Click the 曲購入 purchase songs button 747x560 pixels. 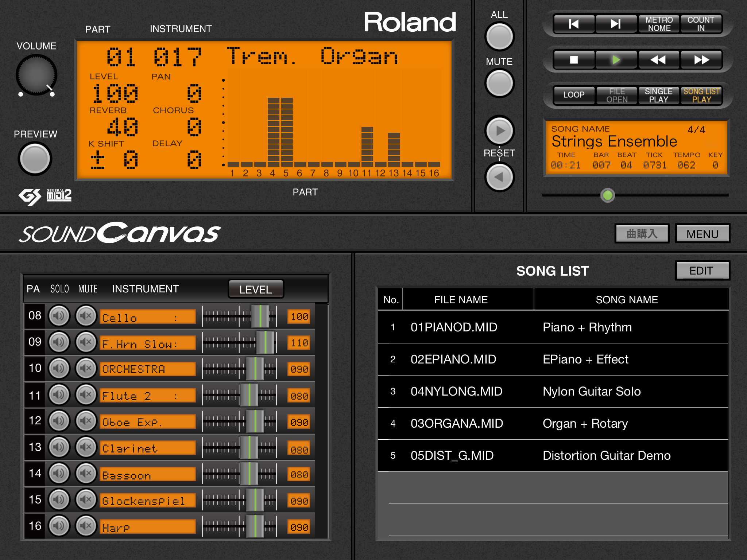(642, 234)
